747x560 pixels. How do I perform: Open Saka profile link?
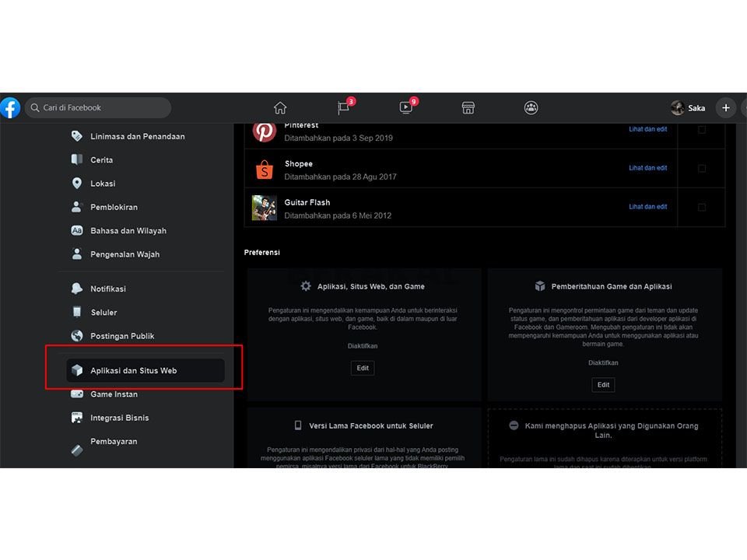pyautogui.click(x=688, y=108)
